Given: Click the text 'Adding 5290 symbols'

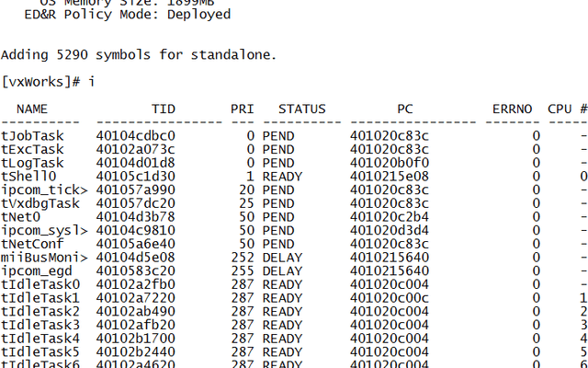Looking at the screenshot, I should [75, 55].
